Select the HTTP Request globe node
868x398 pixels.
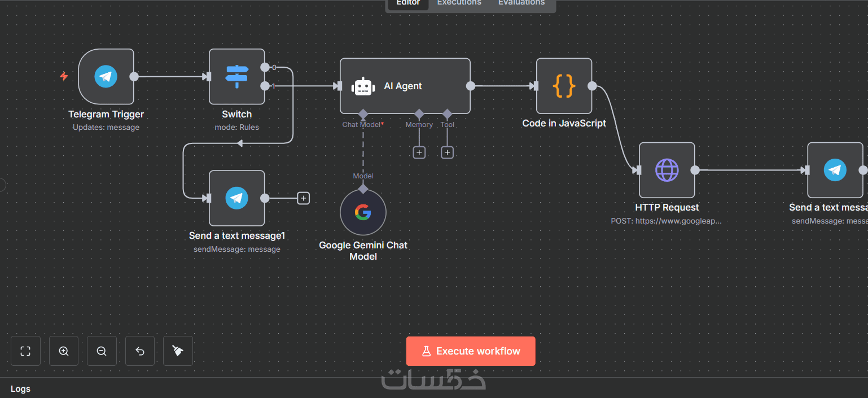[x=667, y=170]
